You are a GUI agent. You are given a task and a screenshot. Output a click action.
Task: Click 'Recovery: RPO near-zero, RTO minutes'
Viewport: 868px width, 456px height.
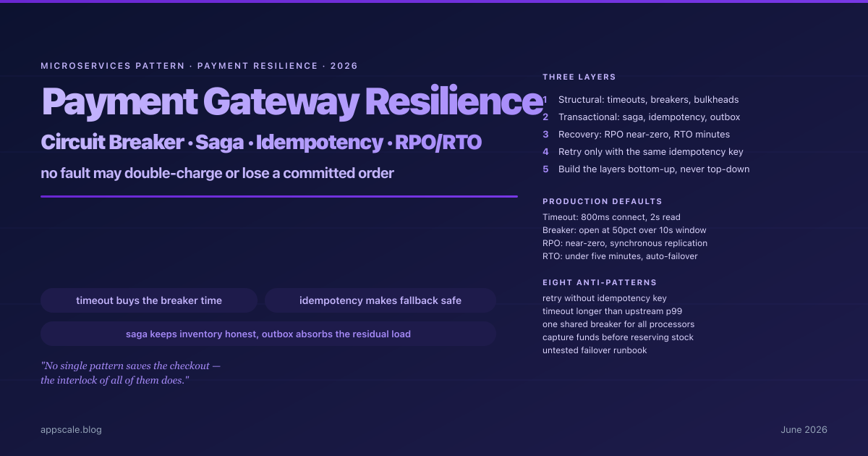pos(644,135)
